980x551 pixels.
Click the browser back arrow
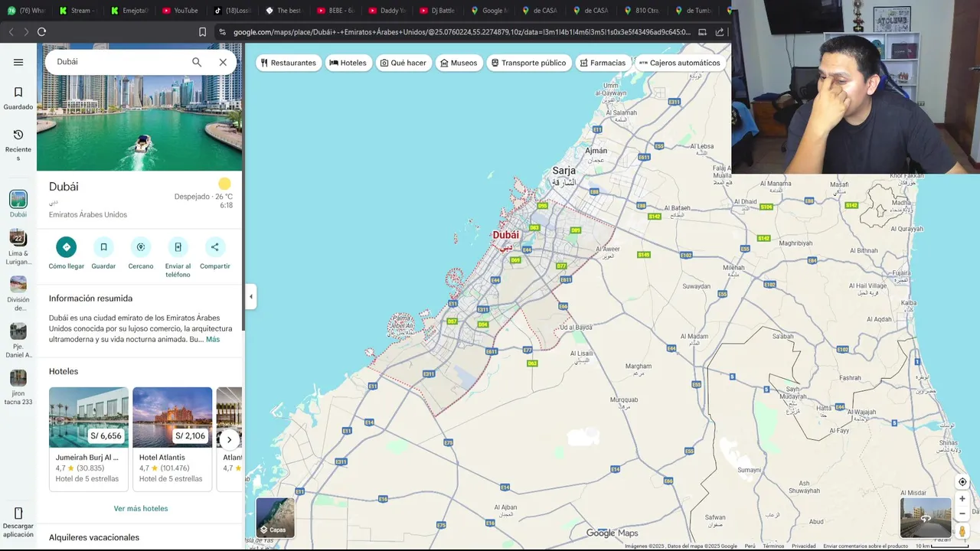pyautogui.click(x=11, y=32)
